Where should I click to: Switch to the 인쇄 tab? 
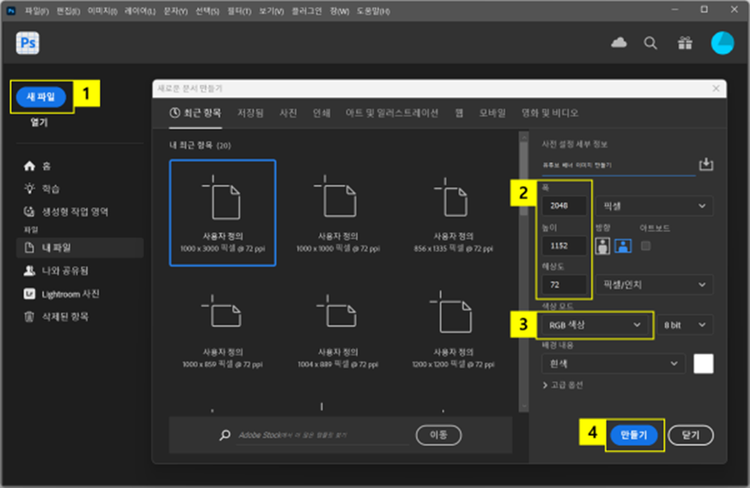(321, 113)
